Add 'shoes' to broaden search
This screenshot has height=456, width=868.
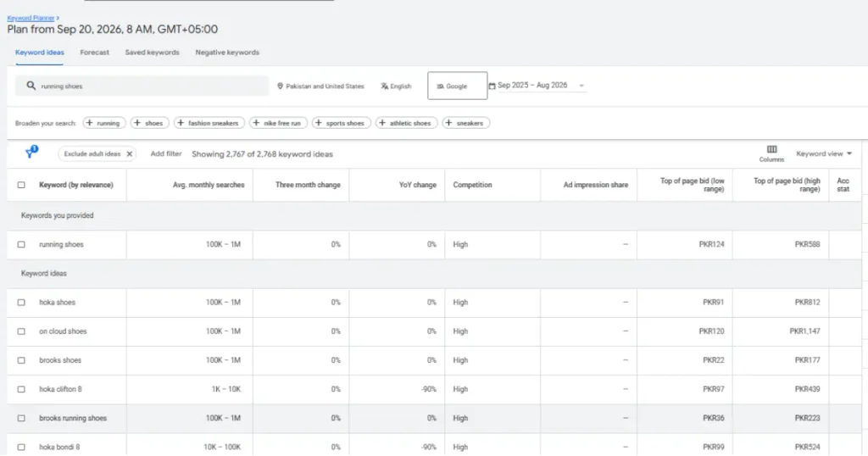click(x=149, y=123)
